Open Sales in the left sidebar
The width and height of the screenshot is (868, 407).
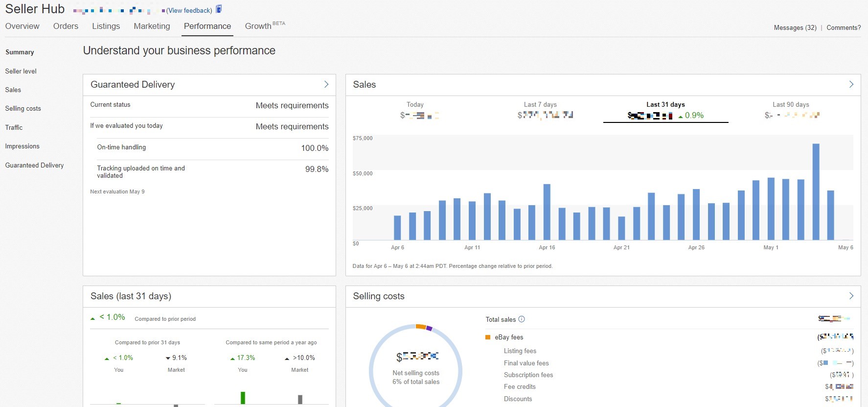coord(13,90)
